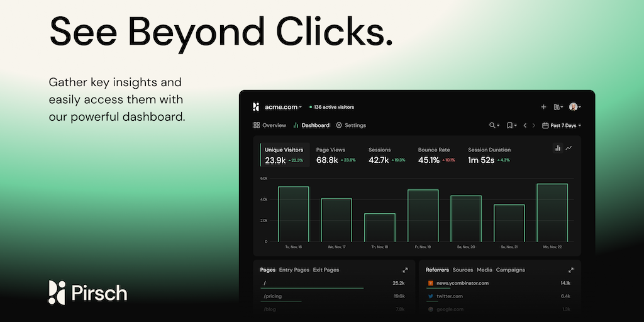Click the 136 active visitors indicator
Viewport: 644px width, 322px height.
[x=331, y=107]
